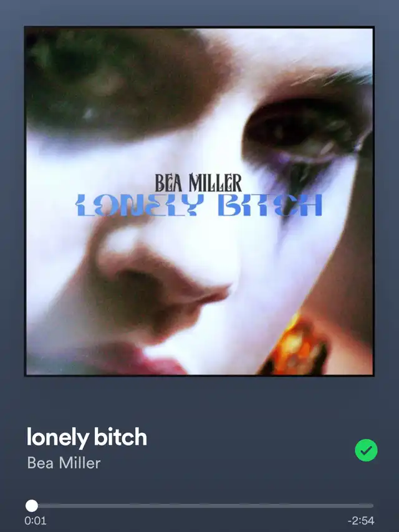
Task: Jump to the far right end of progress track
Action: click(x=372, y=506)
